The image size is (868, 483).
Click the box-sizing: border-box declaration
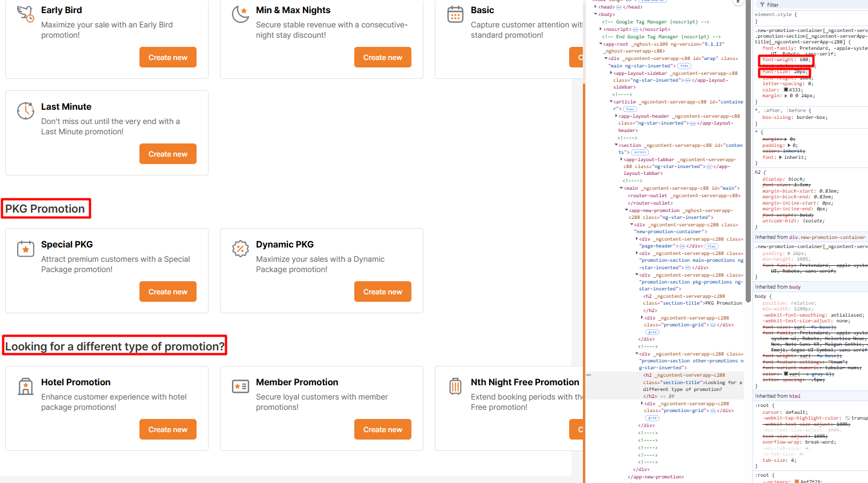pos(795,117)
